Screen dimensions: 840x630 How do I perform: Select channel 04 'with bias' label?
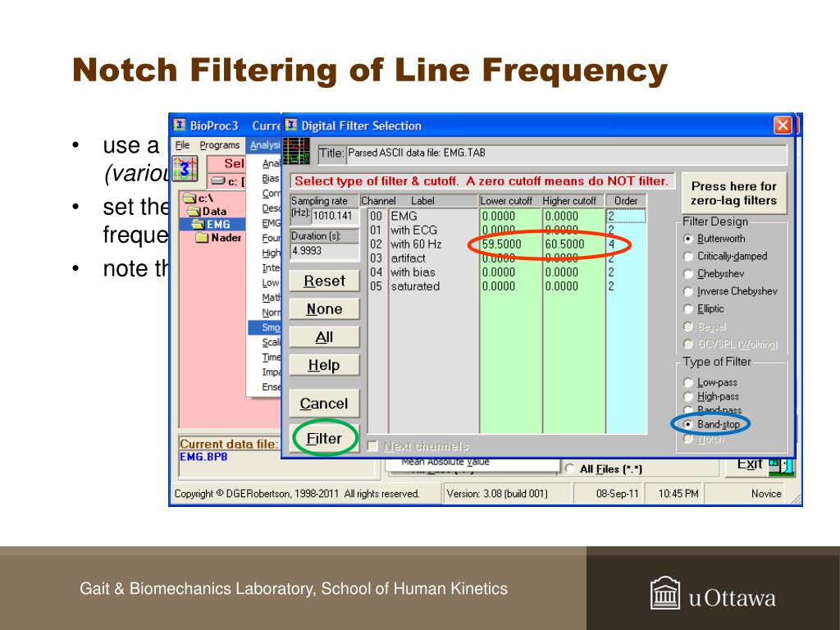[413, 272]
